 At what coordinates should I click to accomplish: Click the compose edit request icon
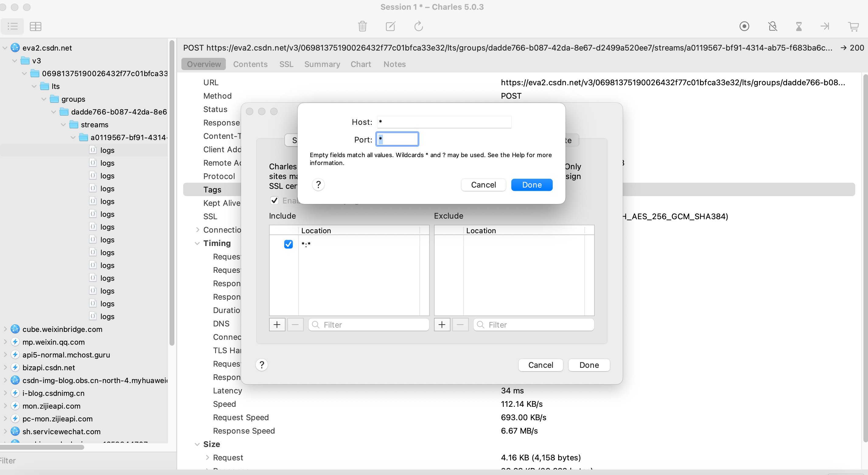coord(390,26)
